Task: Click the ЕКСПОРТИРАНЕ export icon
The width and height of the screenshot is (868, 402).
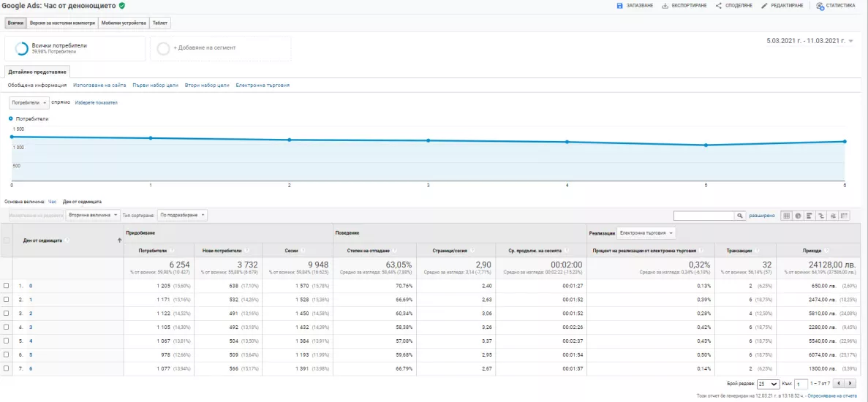Action: point(664,6)
